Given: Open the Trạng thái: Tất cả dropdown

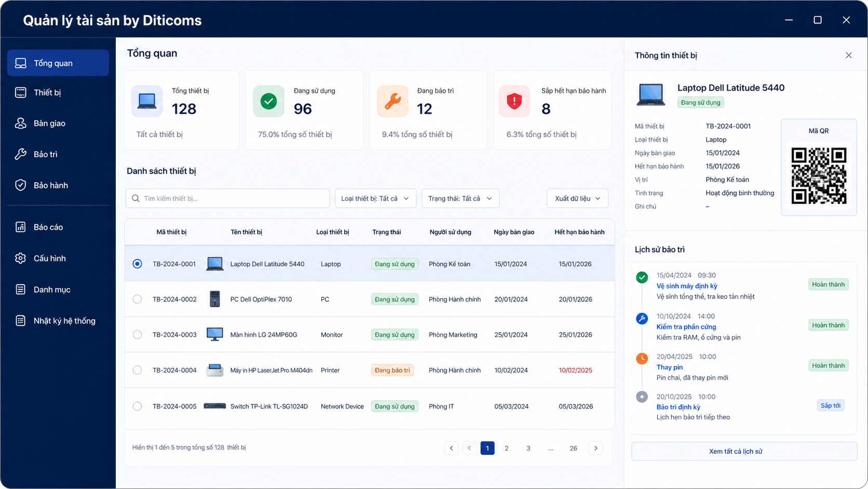Looking at the screenshot, I should coord(460,199).
